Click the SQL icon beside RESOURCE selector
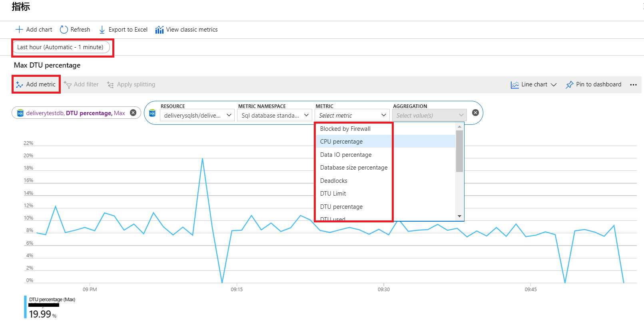This screenshot has height=324, width=644. click(152, 113)
